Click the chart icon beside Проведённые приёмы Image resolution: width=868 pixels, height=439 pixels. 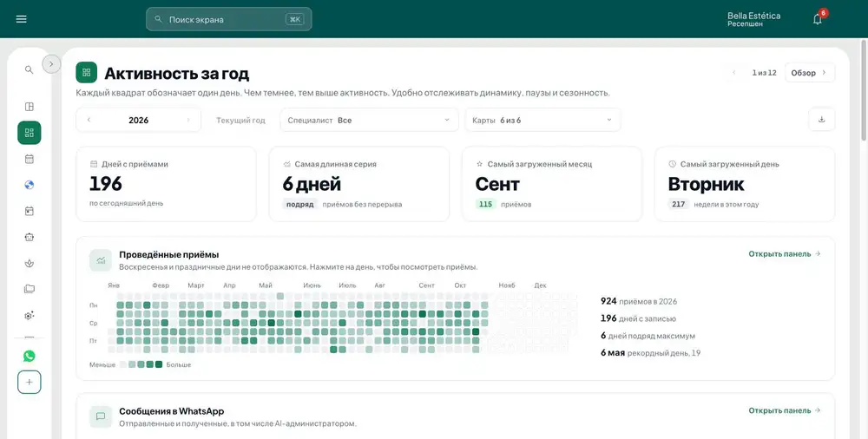pyautogui.click(x=101, y=260)
